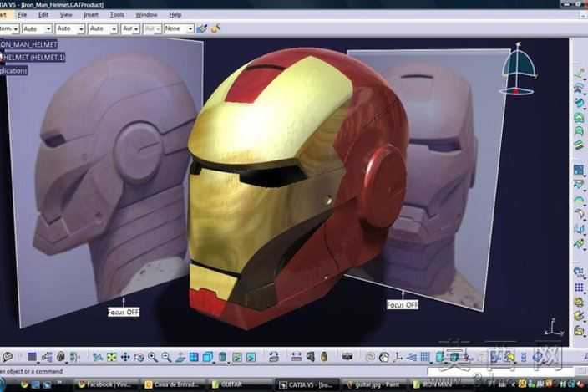
Task: Switch to Caixa de Entrada taskbar button
Action: point(173,384)
